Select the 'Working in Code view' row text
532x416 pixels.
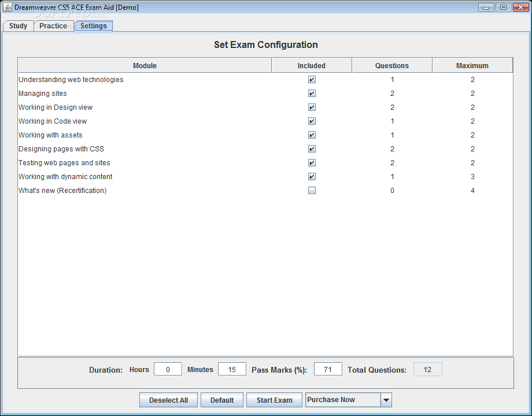pyautogui.click(x=53, y=121)
